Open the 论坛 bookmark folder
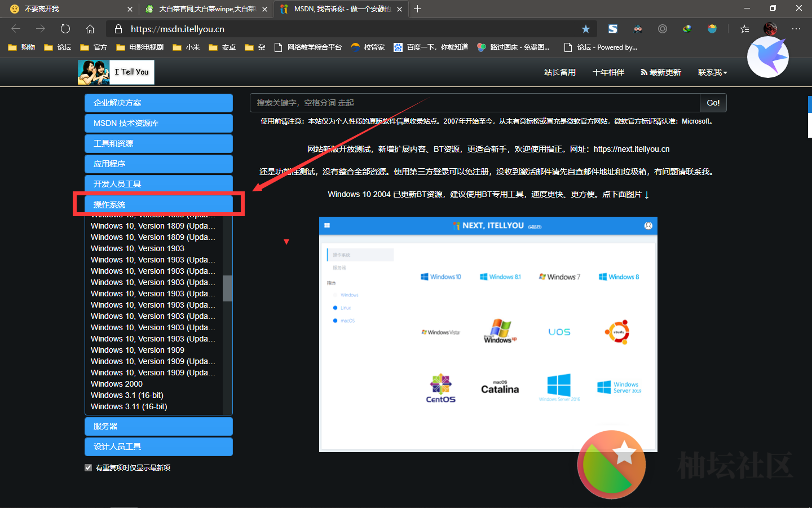Viewport: 812px width, 508px height. tap(58, 47)
